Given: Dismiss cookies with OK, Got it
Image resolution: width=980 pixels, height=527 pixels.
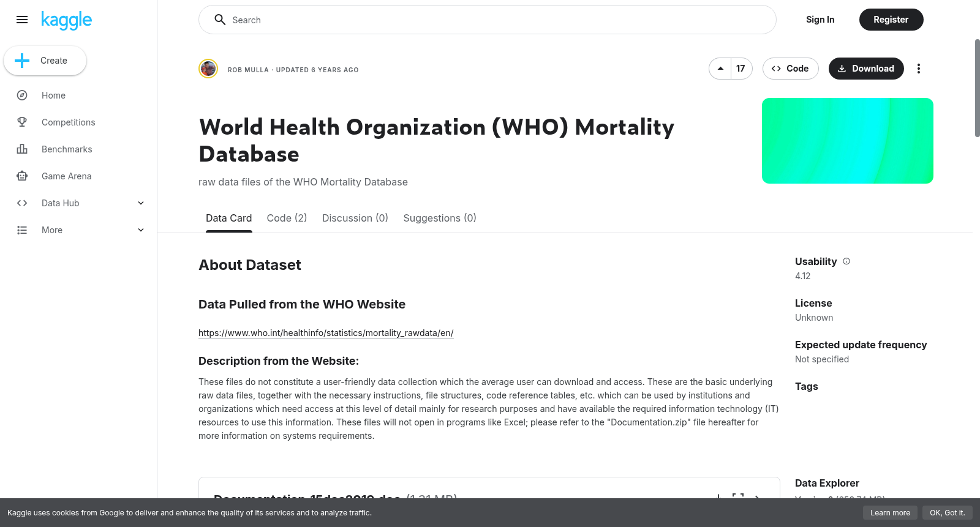Looking at the screenshot, I should [x=947, y=513].
